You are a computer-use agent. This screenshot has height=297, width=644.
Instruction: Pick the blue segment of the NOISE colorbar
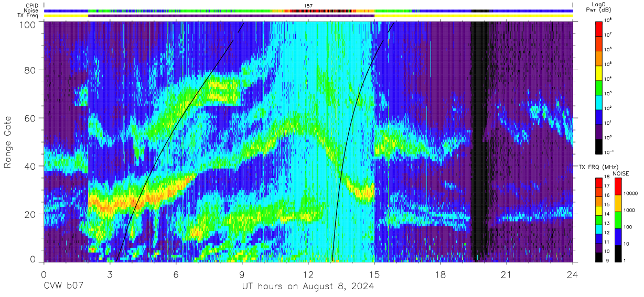pyautogui.click(x=618, y=237)
